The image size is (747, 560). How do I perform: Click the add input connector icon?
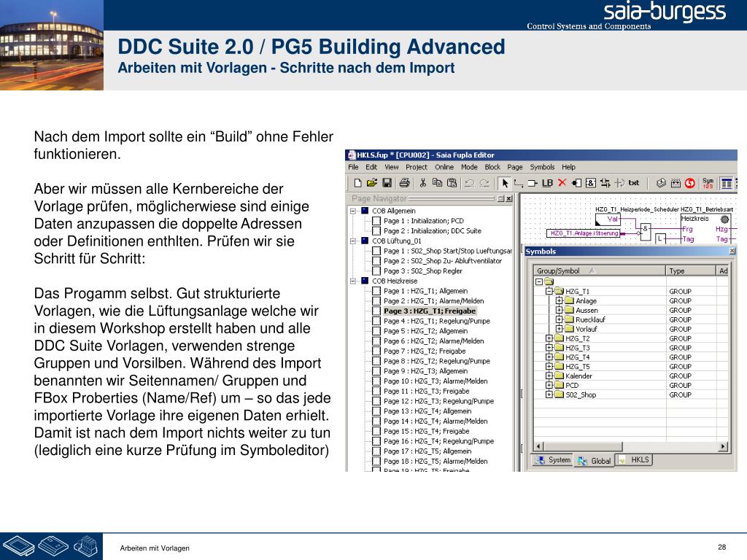(576, 183)
